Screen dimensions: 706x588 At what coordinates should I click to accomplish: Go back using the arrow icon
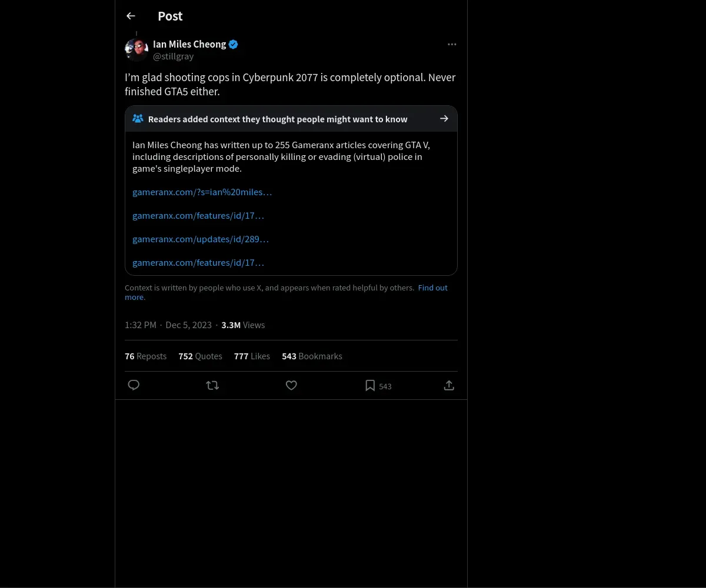click(x=131, y=16)
